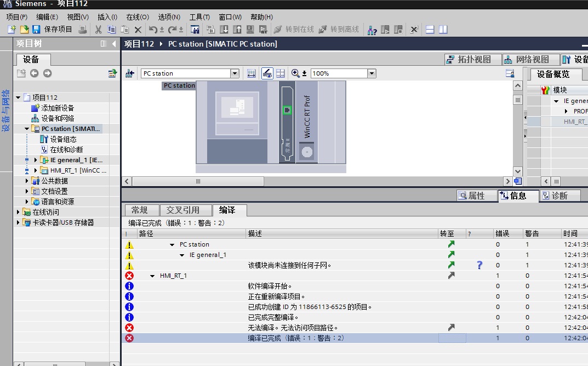Toggle the grid page-break view icon

coord(280,73)
